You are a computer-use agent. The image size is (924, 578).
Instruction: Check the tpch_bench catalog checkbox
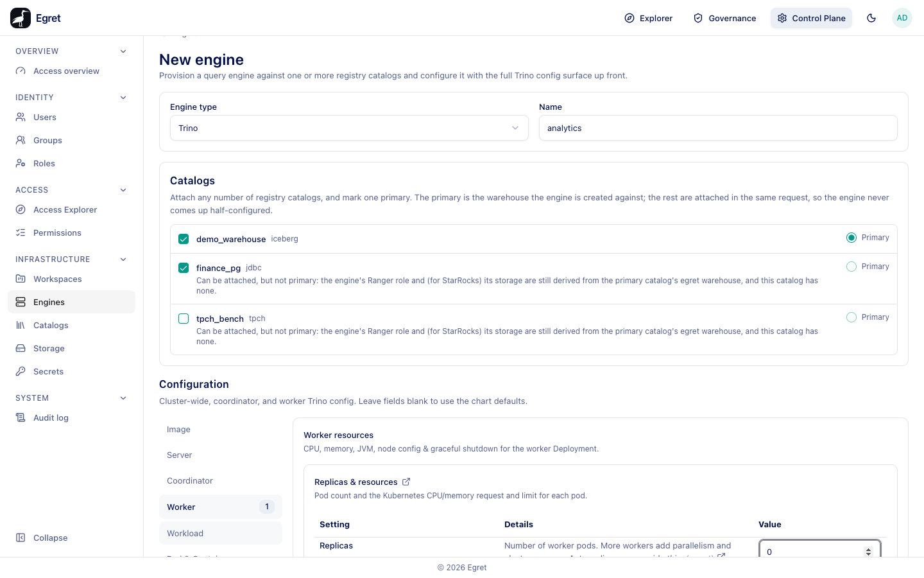[x=184, y=319]
